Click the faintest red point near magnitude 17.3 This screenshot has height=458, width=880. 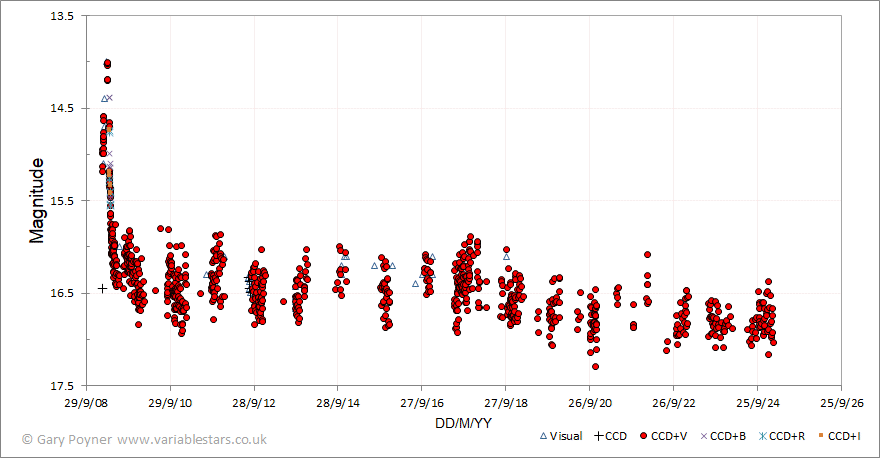click(595, 367)
